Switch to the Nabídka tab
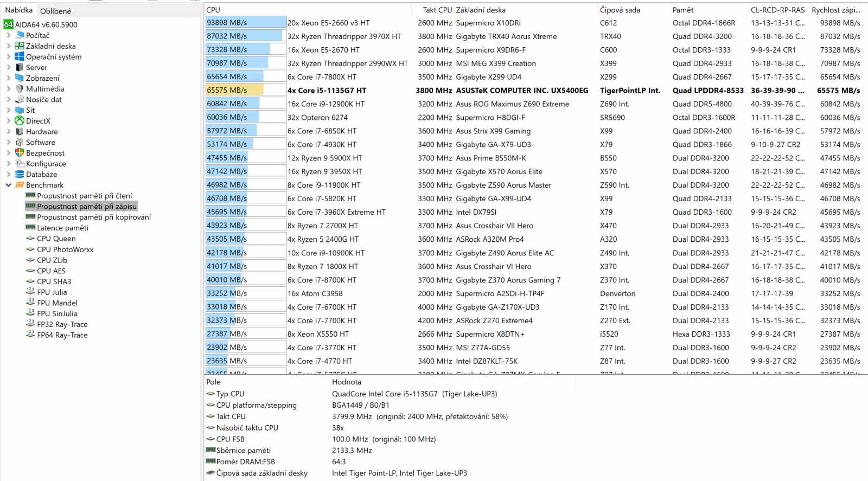 pos(19,10)
